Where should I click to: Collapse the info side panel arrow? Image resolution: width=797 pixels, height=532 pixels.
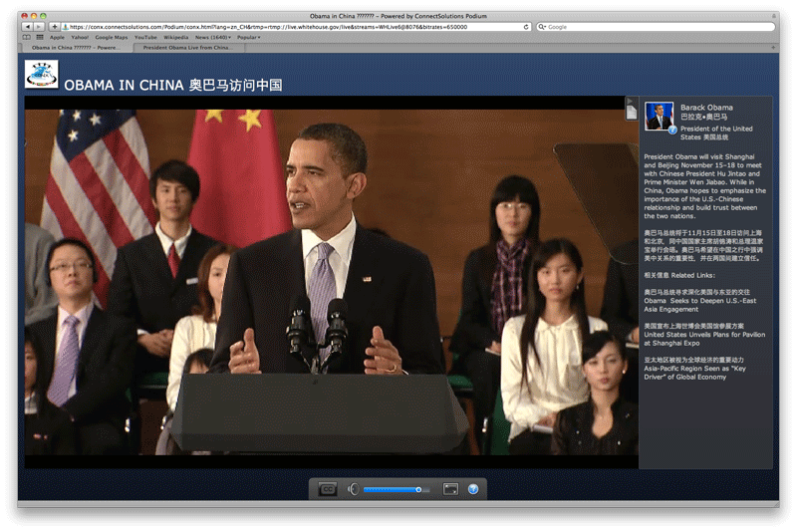pos(631,102)
